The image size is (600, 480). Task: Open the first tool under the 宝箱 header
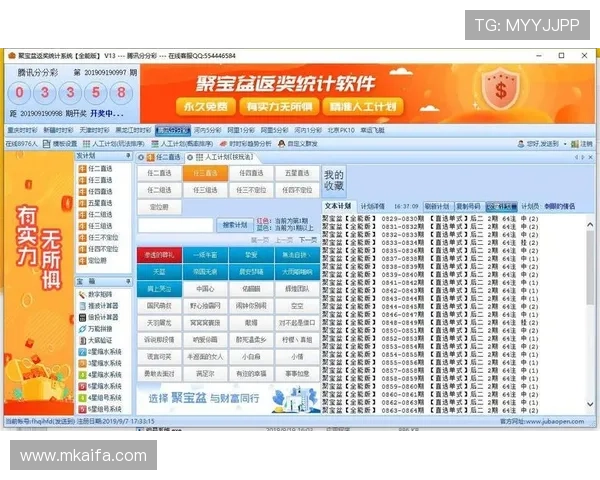(96, 294)
